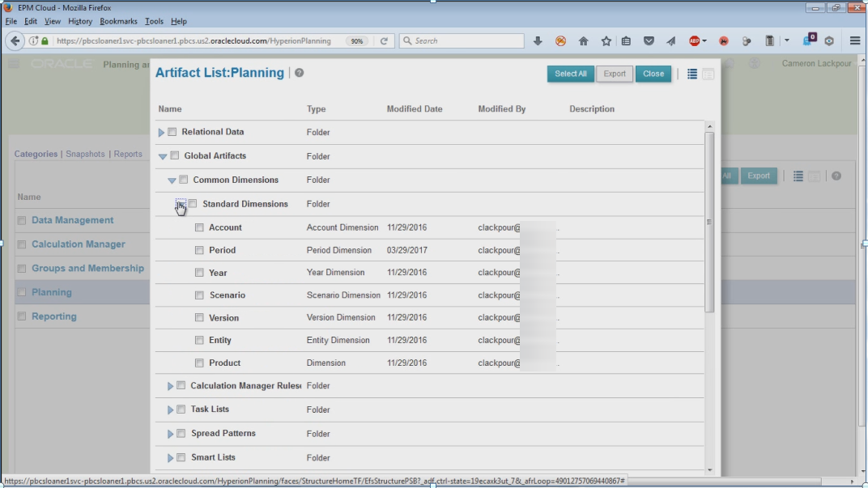
Task: Click background list view icon beside Export
Action: [798, 176]
